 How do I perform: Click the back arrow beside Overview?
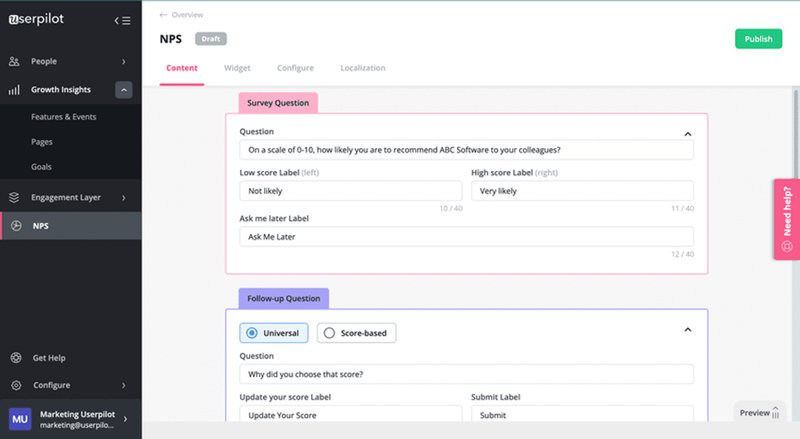(163, 15)
